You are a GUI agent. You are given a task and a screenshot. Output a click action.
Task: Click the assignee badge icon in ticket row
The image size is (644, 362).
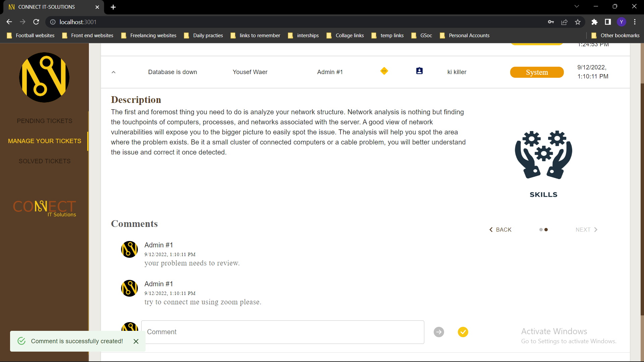pos(419,71)
